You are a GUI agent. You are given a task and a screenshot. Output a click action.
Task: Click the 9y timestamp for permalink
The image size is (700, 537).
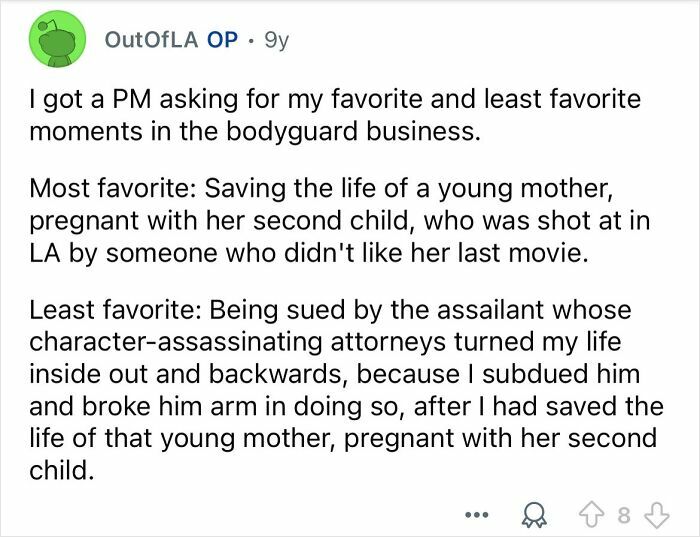coord(277,41)
